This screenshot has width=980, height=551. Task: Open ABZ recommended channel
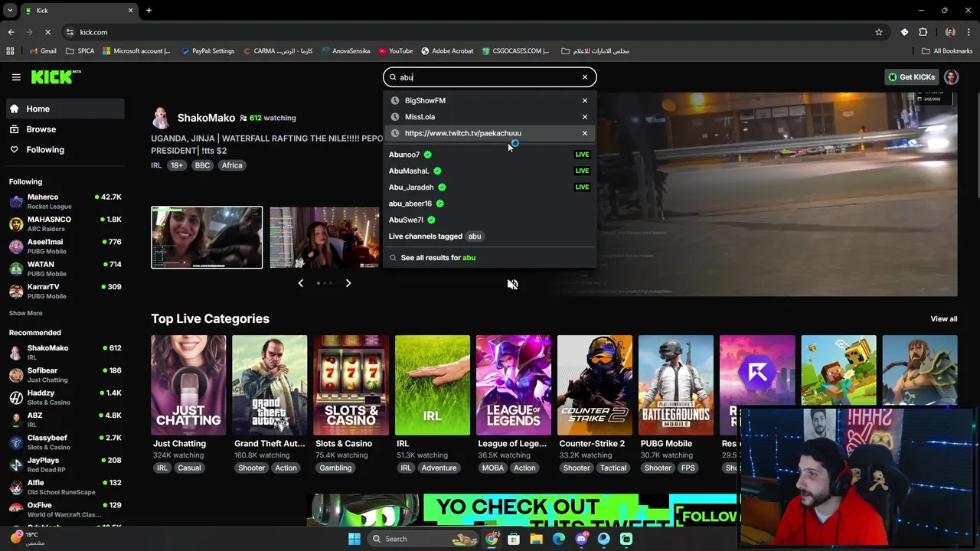(x=65, y=419)
